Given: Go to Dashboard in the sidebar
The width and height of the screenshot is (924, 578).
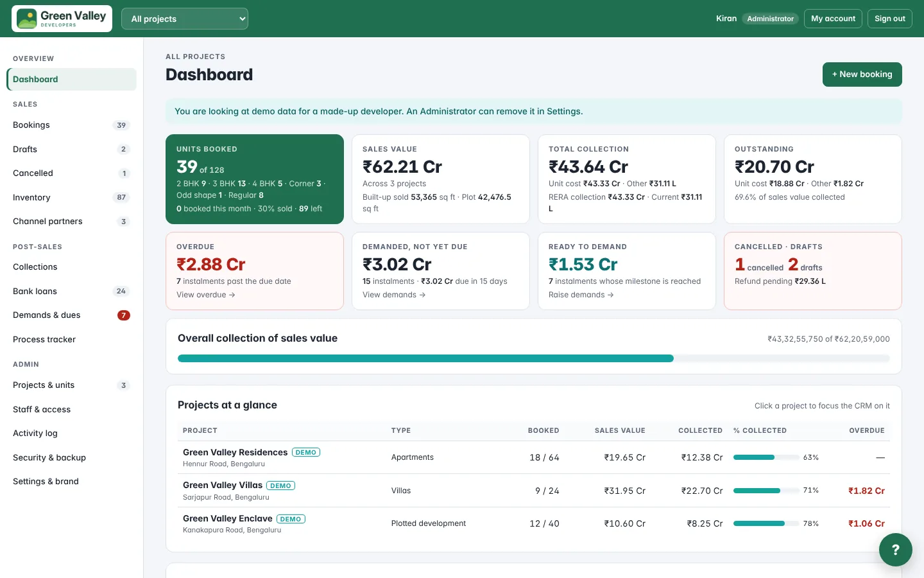Looking at the screenshot, I should pos(71,80).
